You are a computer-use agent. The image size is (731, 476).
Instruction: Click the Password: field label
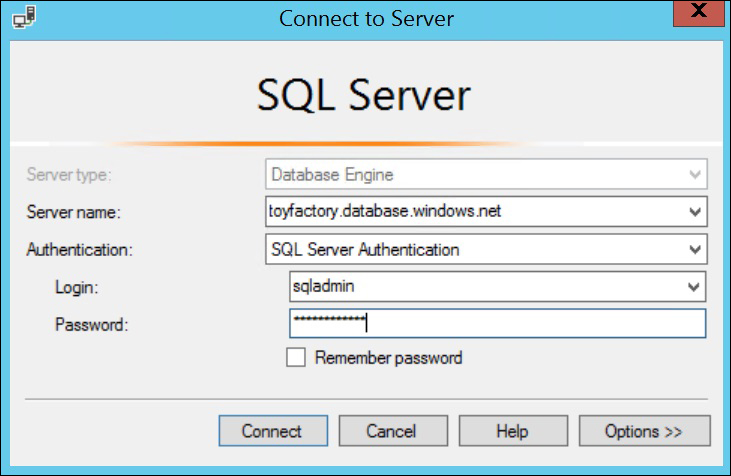pos(91,324)
